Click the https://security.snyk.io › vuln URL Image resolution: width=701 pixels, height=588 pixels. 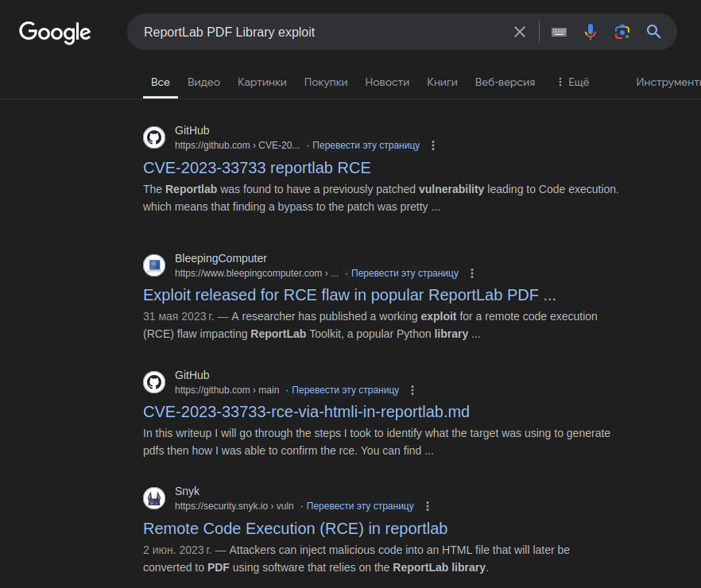point(234,506)
